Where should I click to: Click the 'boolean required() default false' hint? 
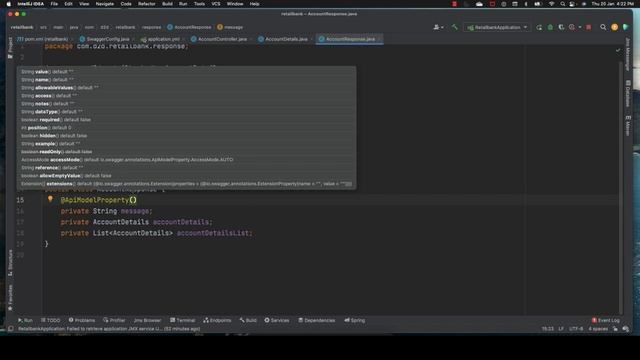186,120
